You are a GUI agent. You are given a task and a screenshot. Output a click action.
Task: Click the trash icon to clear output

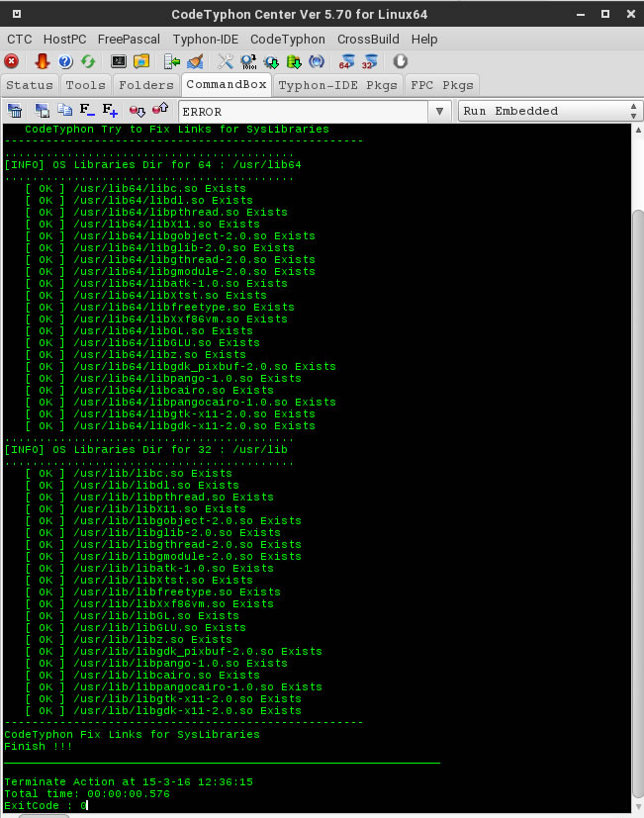point(15,111)
